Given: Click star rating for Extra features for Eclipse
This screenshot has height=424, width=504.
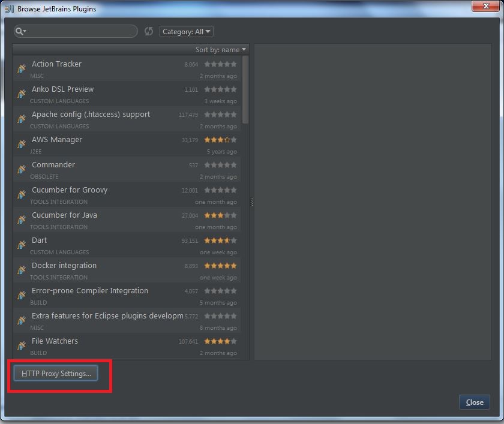Looking at the screenshot, I should tap(221, 316).
